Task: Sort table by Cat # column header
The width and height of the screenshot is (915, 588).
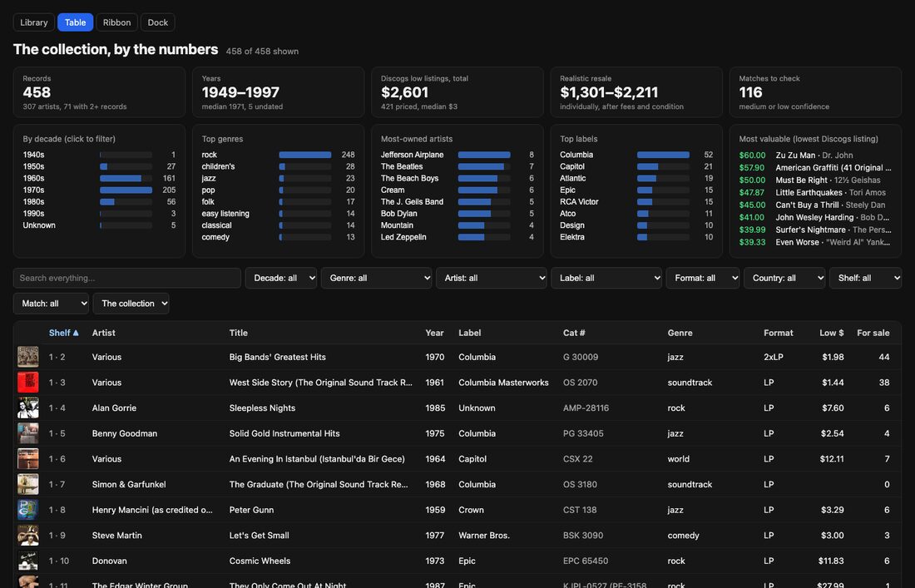Action: (574, 333)
